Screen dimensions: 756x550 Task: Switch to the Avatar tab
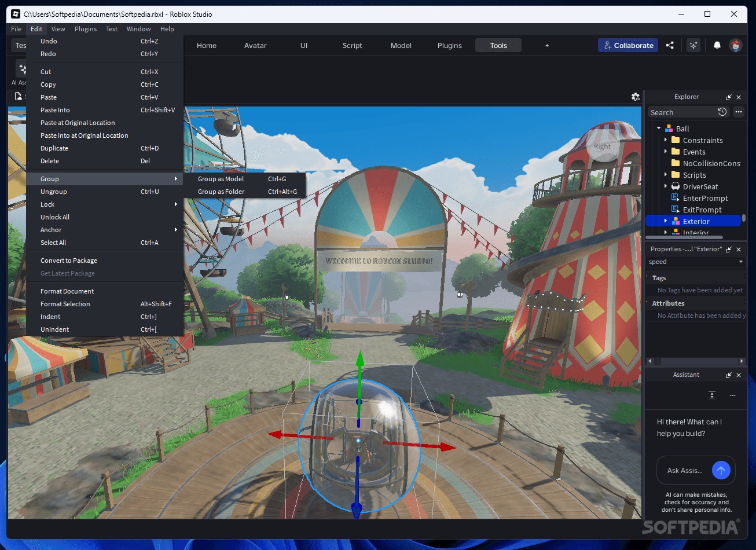click(255, 45)
